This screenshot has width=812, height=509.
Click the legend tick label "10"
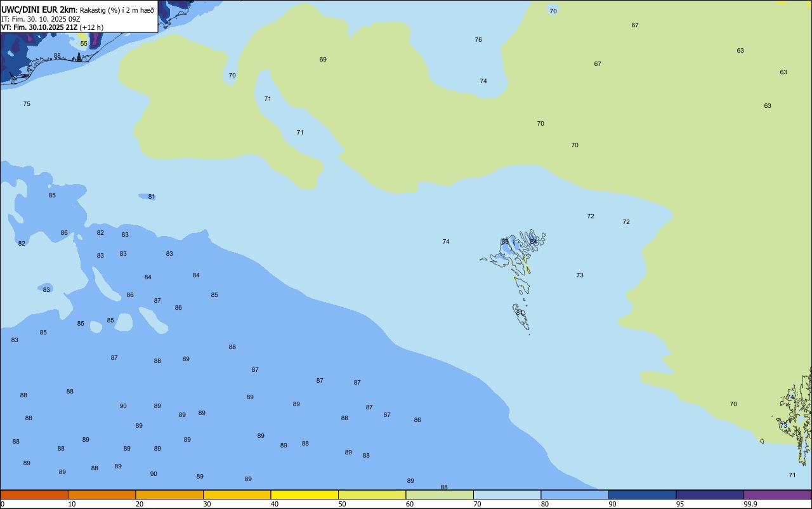[72, 504]
